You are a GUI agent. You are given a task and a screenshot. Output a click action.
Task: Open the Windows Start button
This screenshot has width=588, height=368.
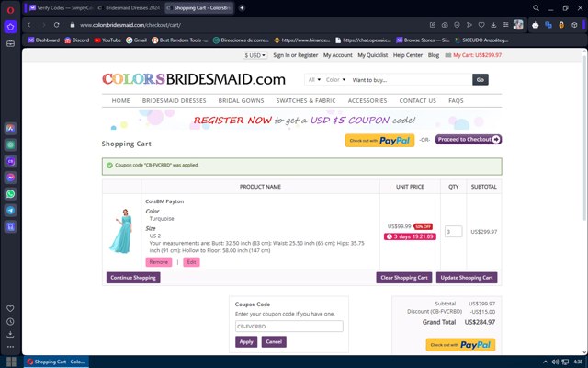pyautogui.click(x=11, y=362)
